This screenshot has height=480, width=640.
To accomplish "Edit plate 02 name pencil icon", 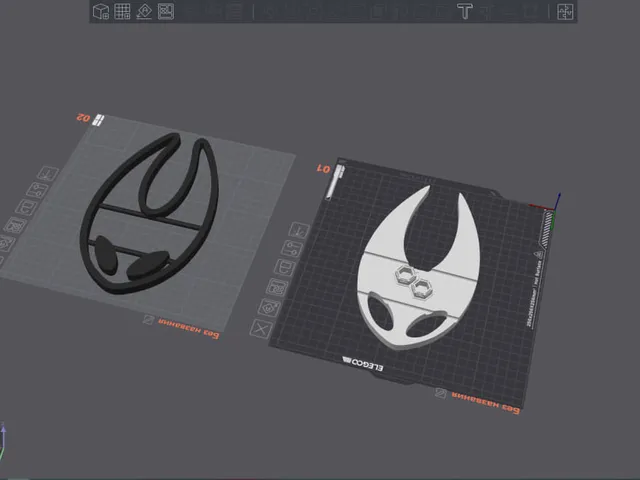I will click(149, 320).
